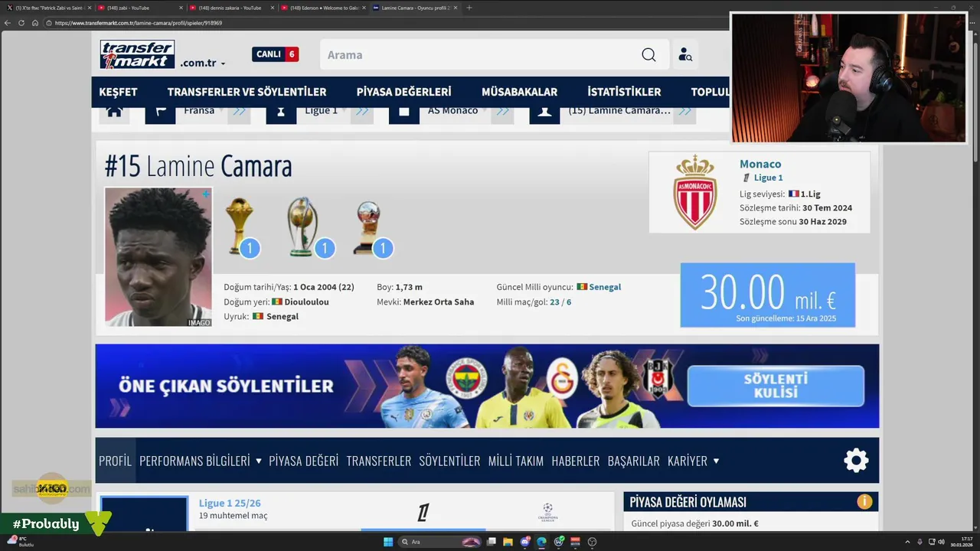The image size is (980, 551).
Task: Reload the page with refresh icon
Action: (21, 23)
